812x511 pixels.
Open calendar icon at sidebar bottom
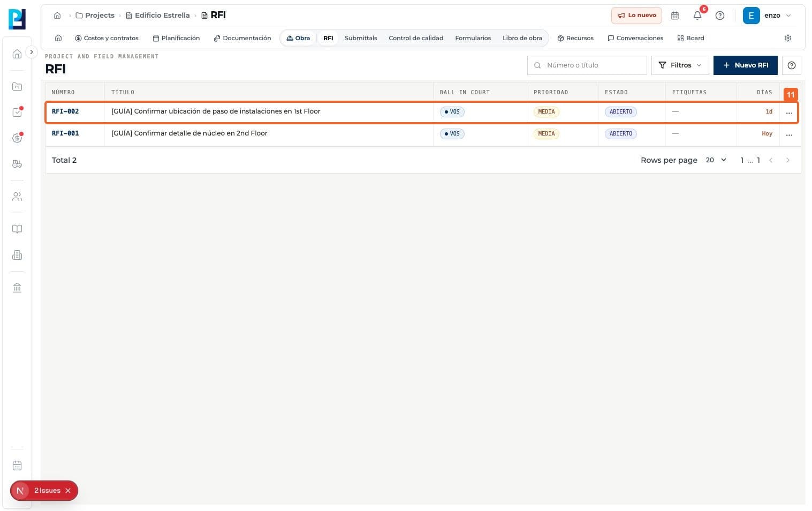[x=17, y=465]
